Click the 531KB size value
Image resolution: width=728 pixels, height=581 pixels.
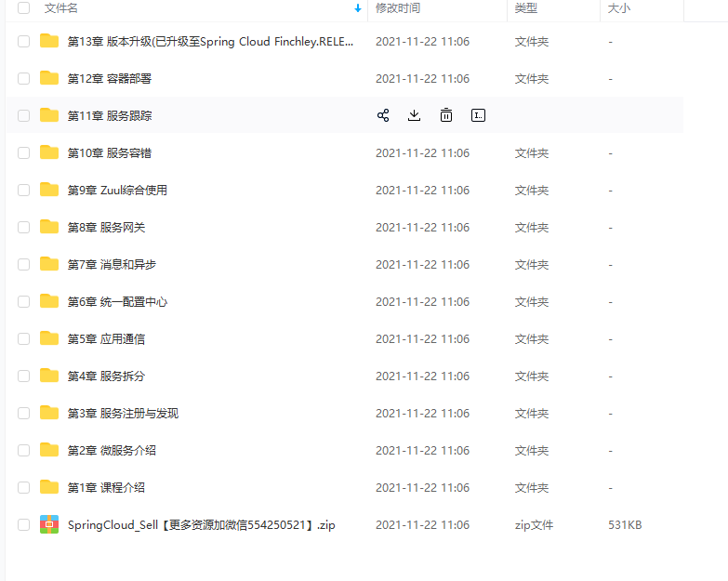tap(625, 525)
